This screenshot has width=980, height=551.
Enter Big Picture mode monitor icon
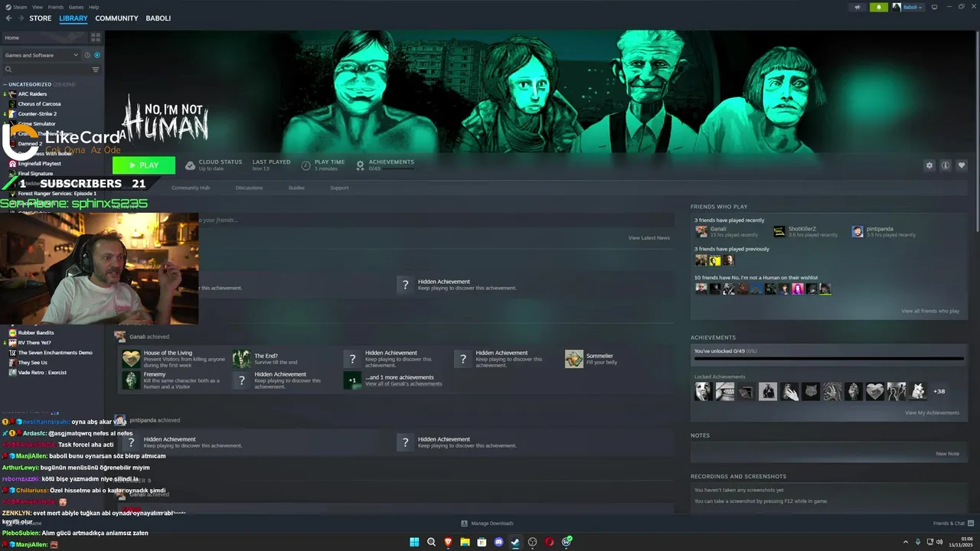pos(933,7)
